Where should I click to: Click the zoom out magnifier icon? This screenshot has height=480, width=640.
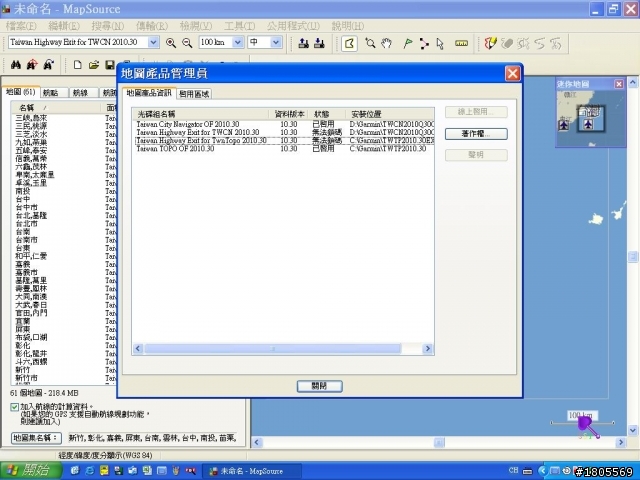coord(187,43)
